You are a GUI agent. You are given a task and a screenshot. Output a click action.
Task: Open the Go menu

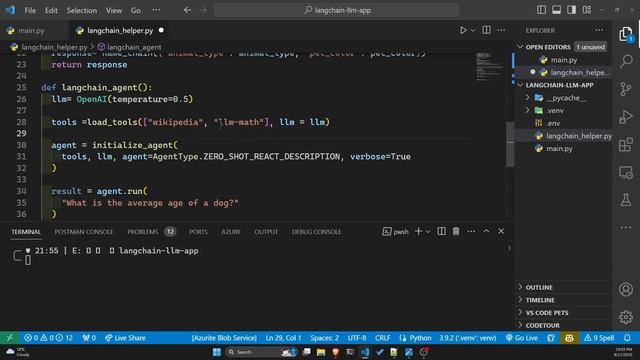pyautogui.click(x=136, y=11)
